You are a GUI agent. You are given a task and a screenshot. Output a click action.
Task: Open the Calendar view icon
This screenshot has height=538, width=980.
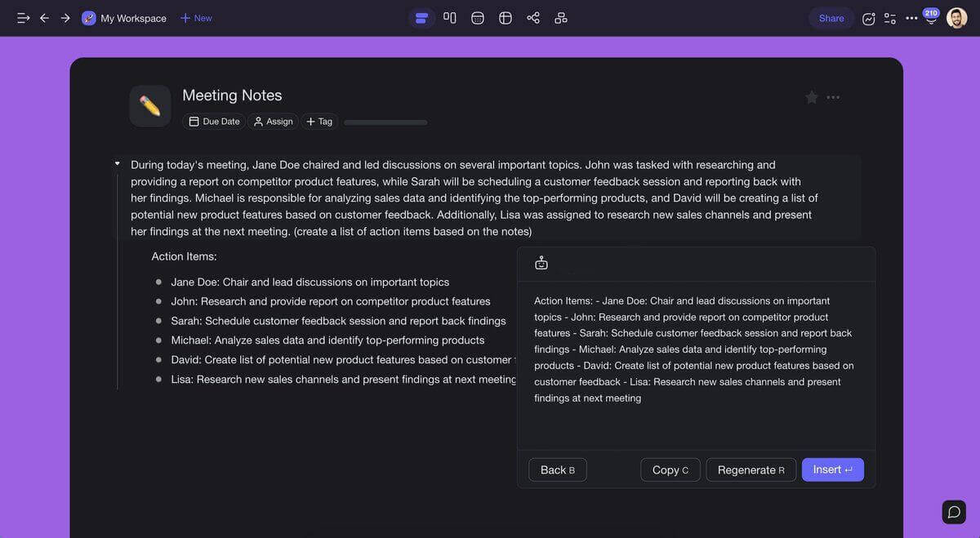pyautogui.click(x=477, y=17)
